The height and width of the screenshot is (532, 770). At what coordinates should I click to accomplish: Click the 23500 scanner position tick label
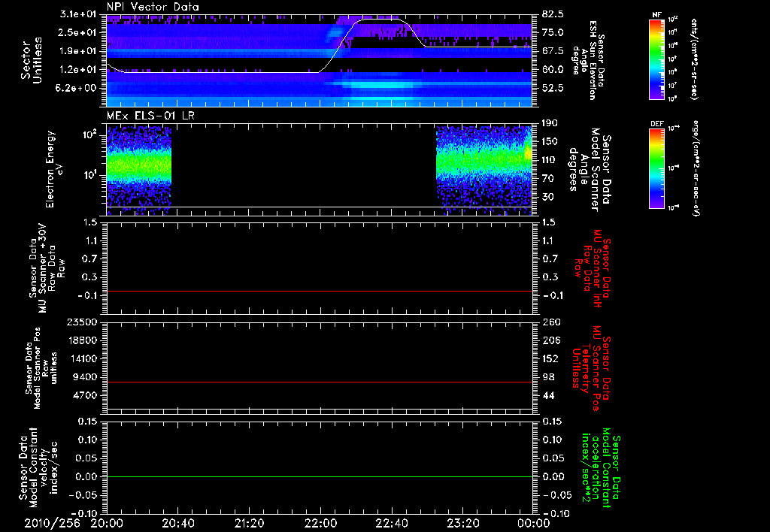pos(83,322)
